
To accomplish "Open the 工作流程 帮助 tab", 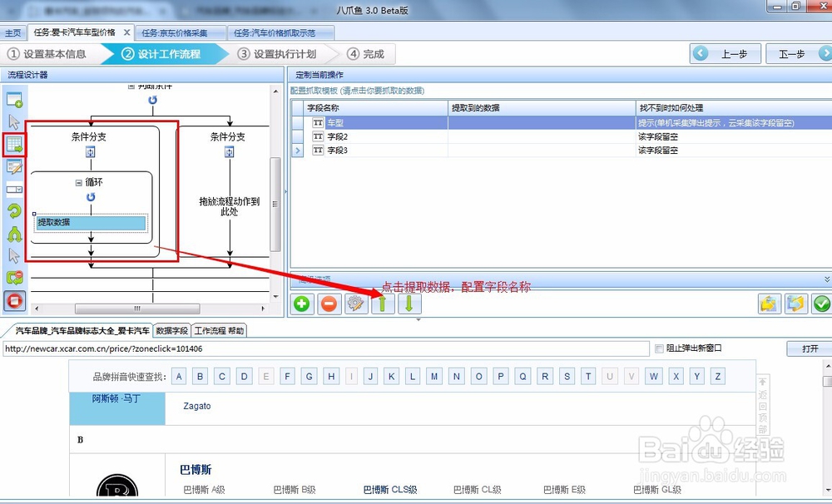I will coord(219,330).
